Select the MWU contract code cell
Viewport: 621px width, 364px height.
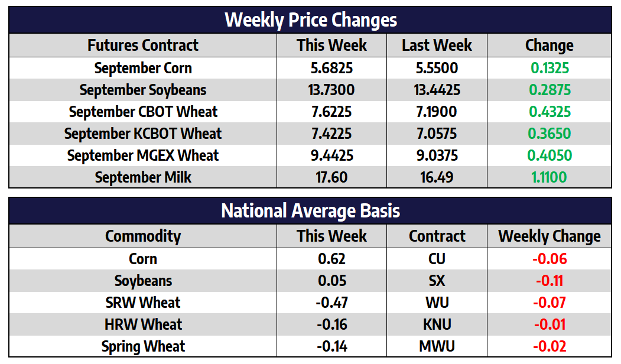[437, 346]
